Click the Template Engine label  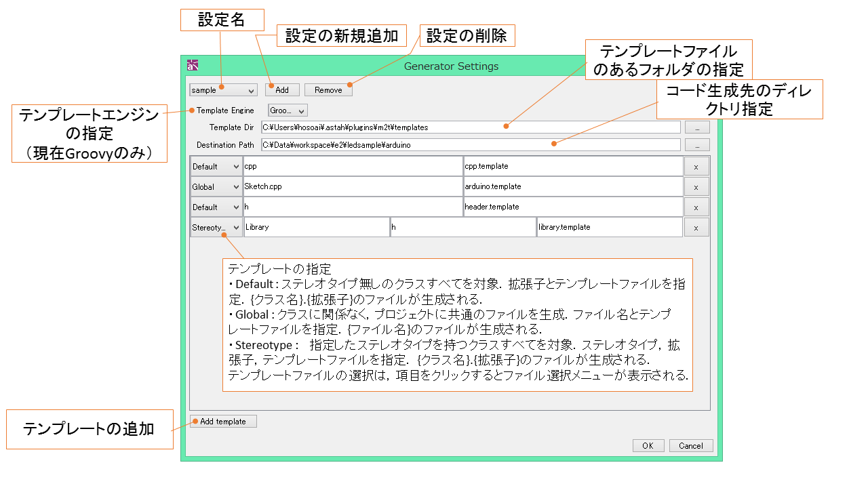[225, 110]
